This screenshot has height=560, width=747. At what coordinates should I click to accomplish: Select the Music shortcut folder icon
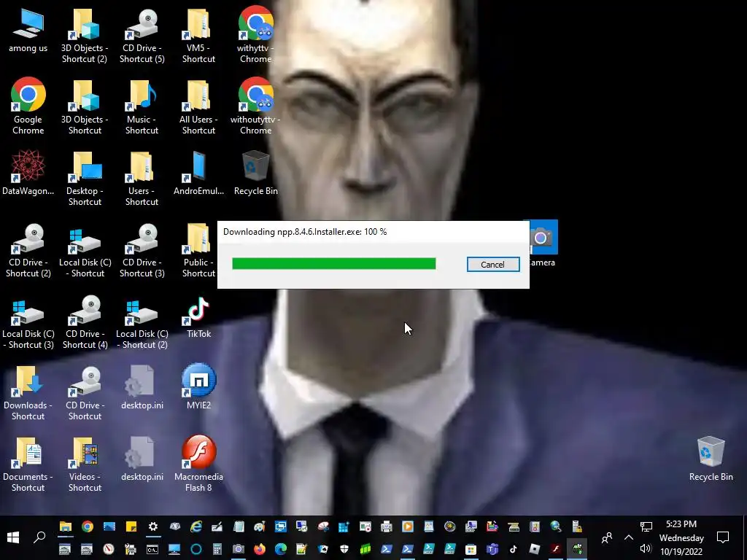(x=142, y=106)
